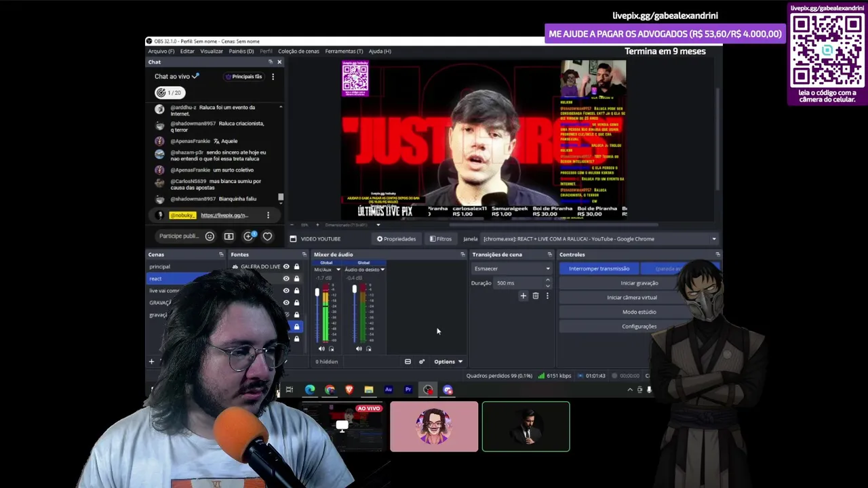The width and height of the screenshot is (868, 488).
Task: Toggle visibility eye of second source row
Action: 286,279
